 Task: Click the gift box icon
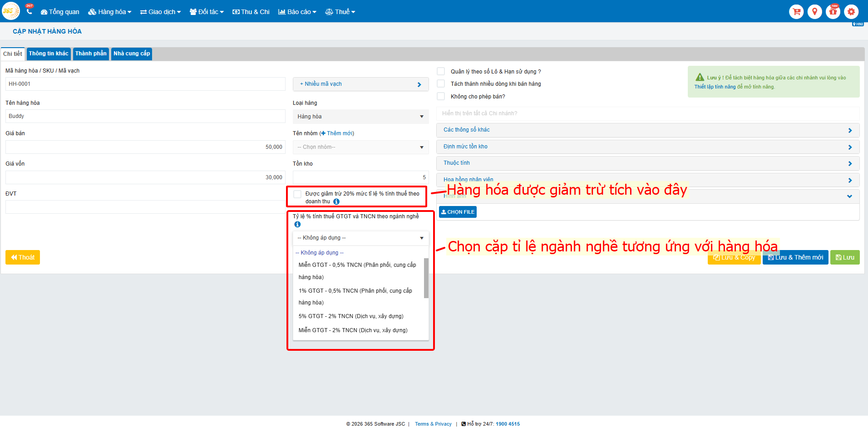[833, 12]
